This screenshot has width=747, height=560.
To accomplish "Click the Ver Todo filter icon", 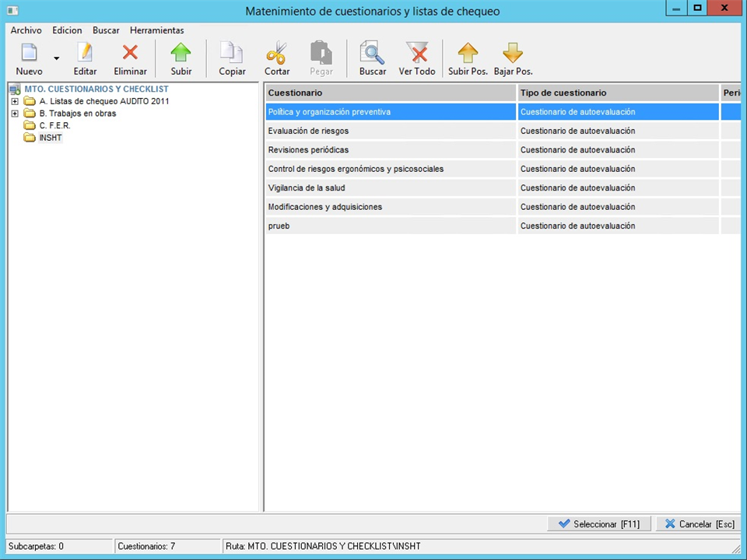I will click(417, 53).
